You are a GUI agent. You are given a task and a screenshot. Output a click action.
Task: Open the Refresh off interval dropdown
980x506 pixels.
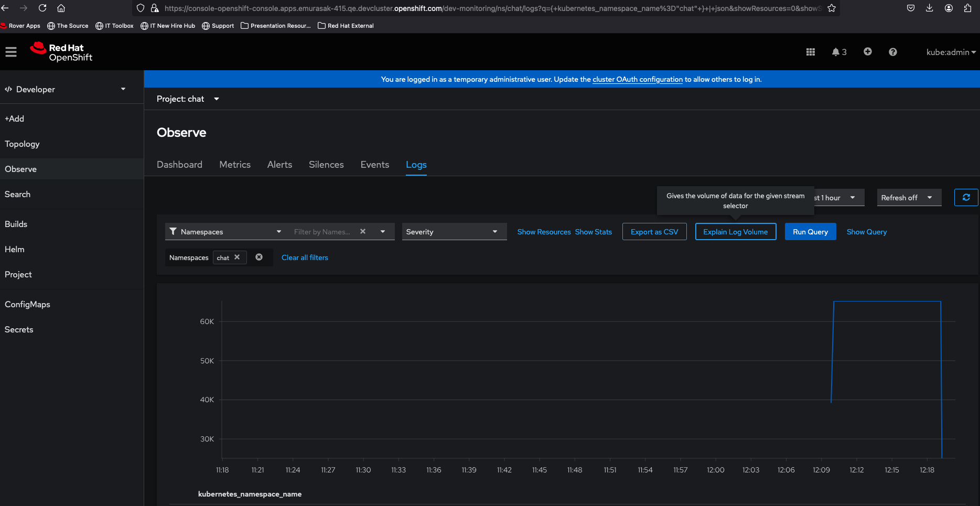pos(908,198)
